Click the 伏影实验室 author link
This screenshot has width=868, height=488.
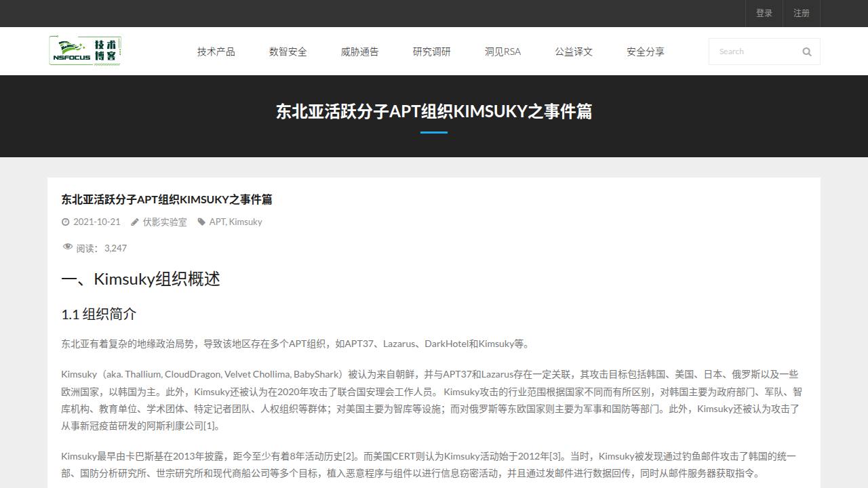tap(165, 222)
